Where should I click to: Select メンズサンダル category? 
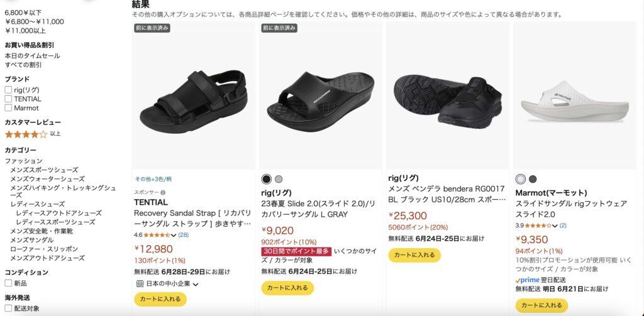coord(31,240)
